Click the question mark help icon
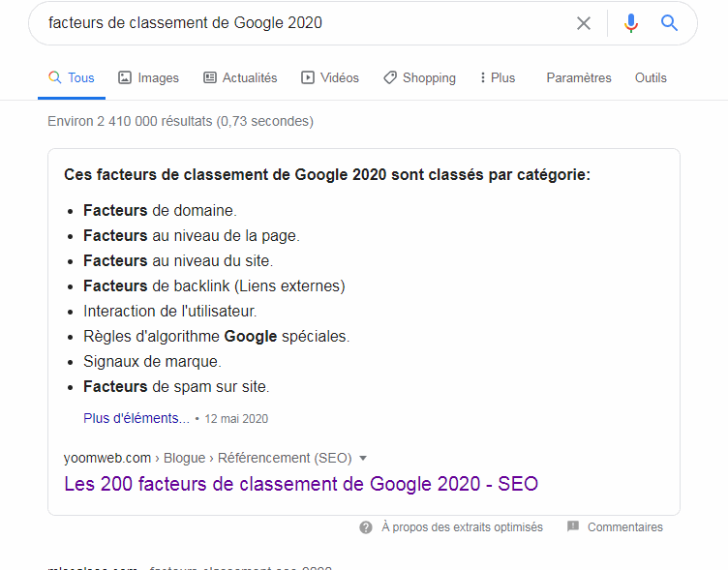 (x=366, y=527)
